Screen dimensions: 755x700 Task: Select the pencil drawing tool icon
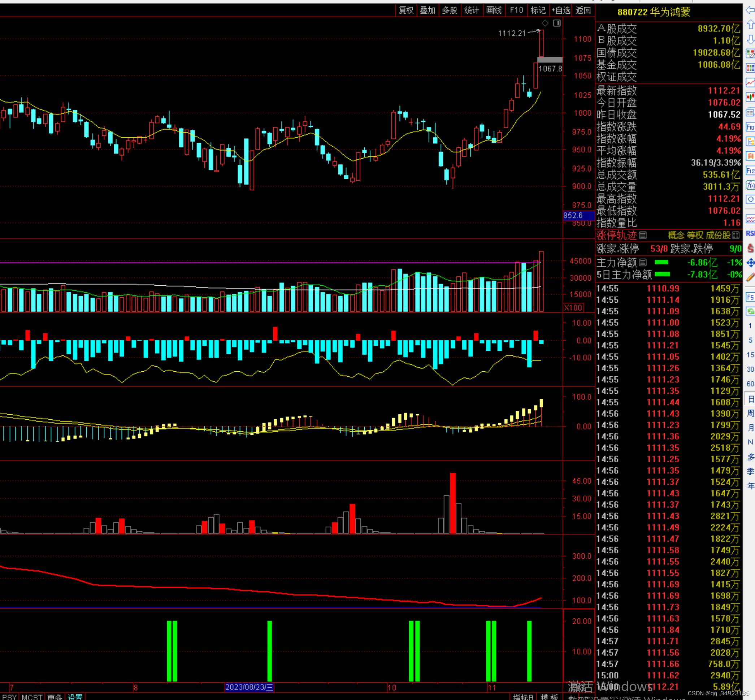click(750, 277)
